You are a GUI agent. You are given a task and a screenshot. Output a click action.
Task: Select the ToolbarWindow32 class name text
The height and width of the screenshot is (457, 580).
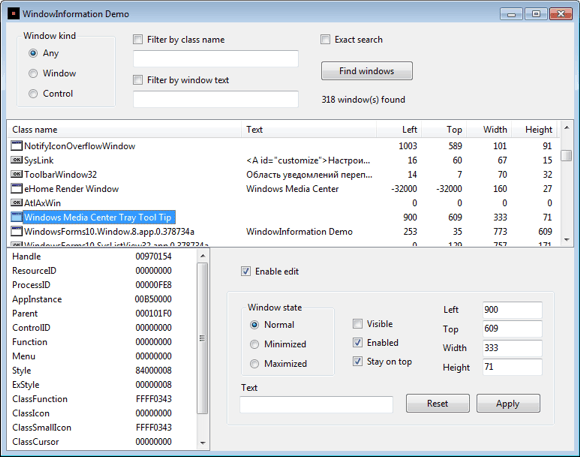tap(60, 175)
